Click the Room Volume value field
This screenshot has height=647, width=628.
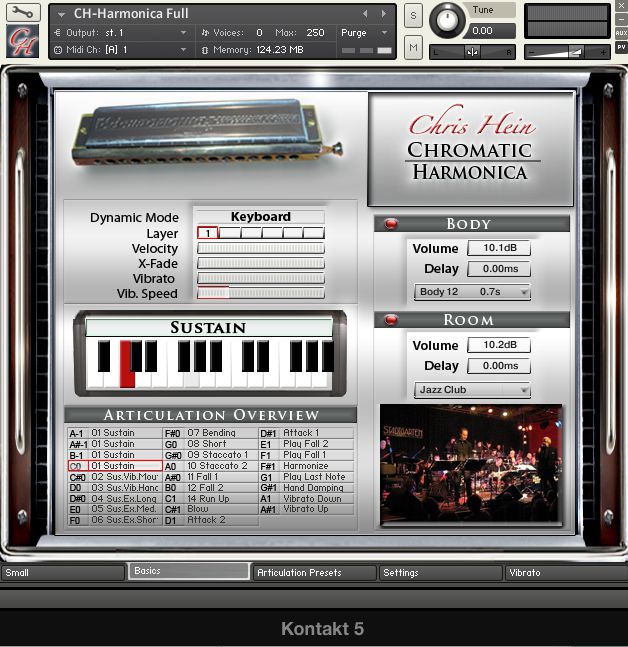[499, 345]
